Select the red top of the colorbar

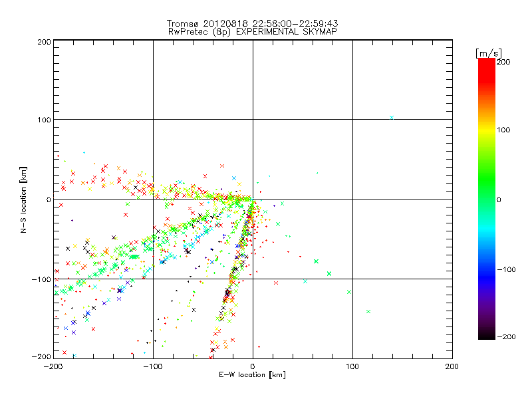click(x=487, y=65)
